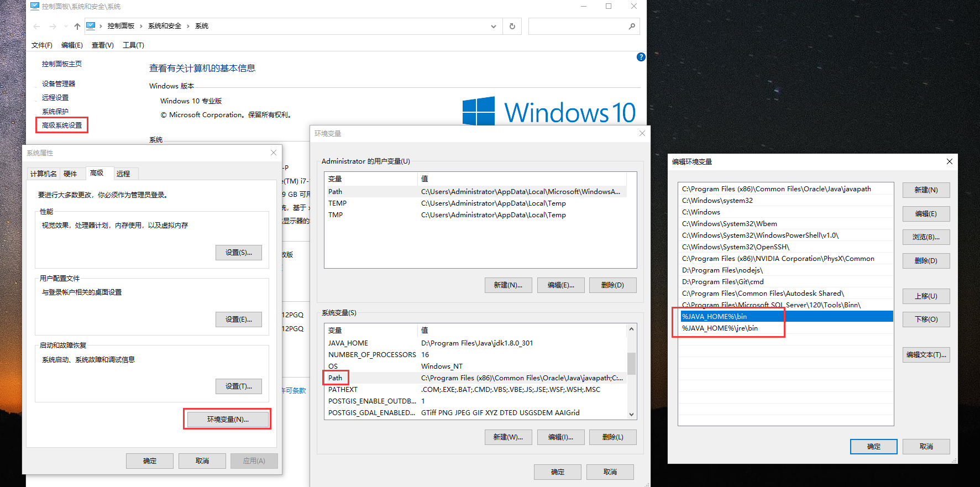Go up one level with the up arrow
This screenshot has height=487, width=980.
pos(77,26)
